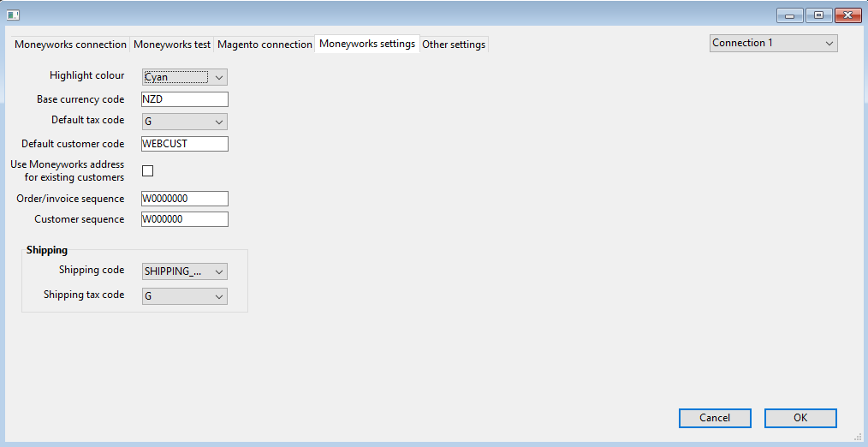Select the Customer sequence input field
Viewport: 868px width, 447px height.
pyautogui.click(x=184, y=219)
